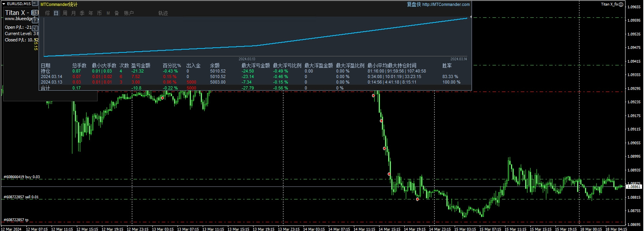
Task: Click the current price 1.08861 label
Action: click(x=634, y=186)
